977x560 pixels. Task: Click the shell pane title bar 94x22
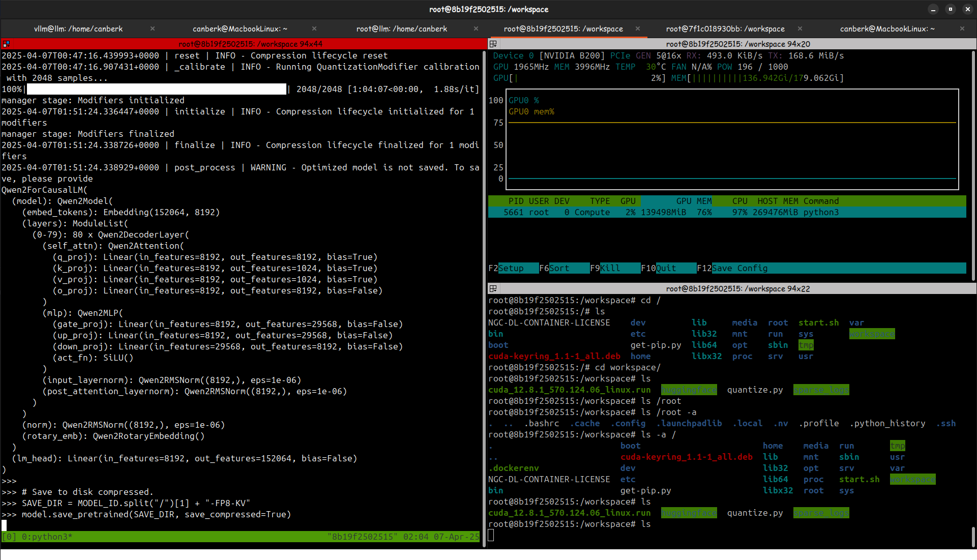tap(732, 289)
